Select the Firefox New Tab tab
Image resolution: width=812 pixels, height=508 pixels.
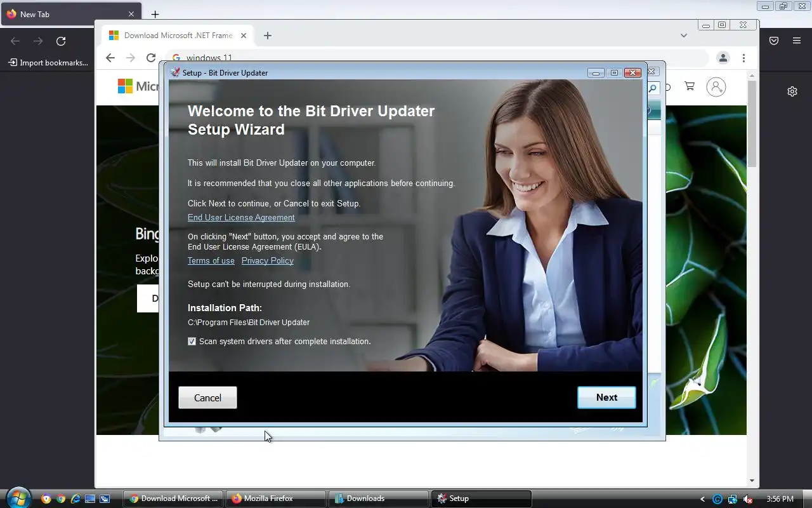point(70,14)
